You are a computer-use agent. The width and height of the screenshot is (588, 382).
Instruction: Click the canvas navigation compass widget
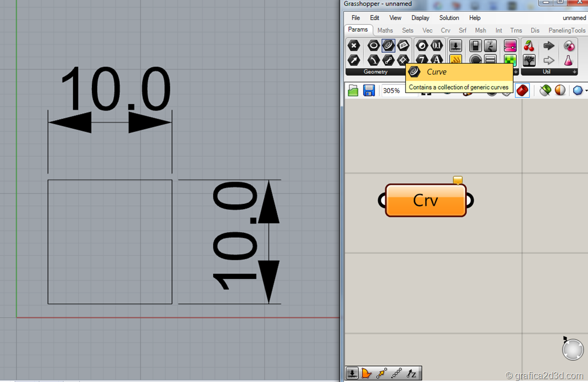(572, 349)
